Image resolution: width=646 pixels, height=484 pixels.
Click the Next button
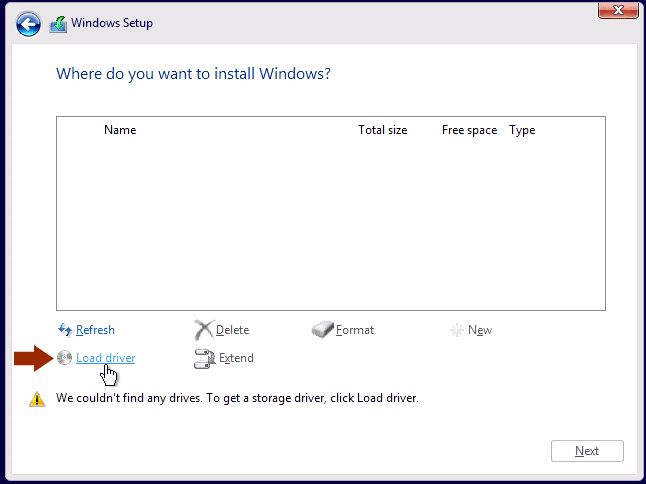tap(587, 451)
